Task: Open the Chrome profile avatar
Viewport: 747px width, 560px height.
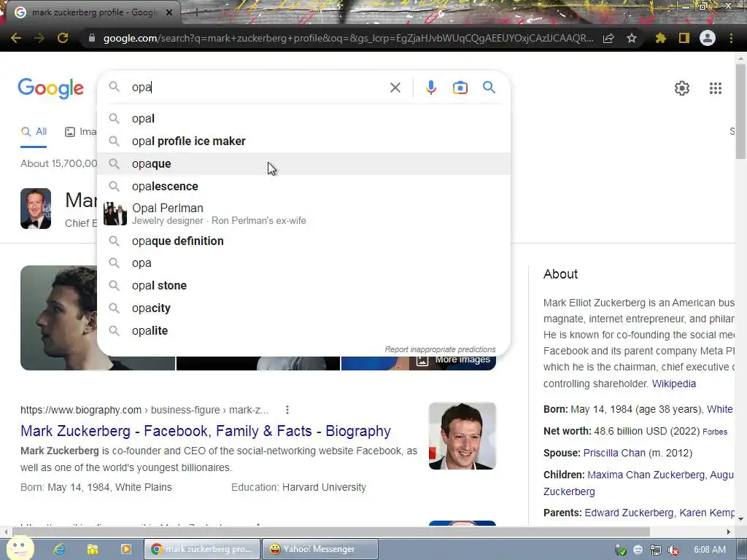Action: tap(708, 38)
